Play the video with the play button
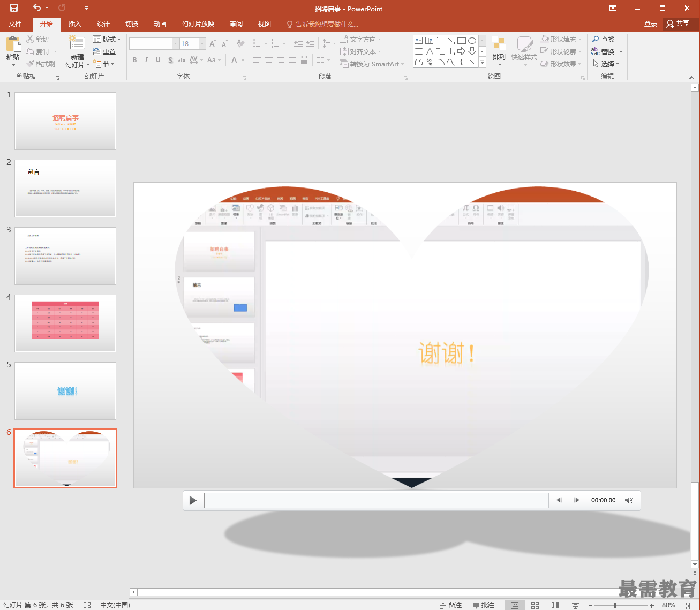 193,500
